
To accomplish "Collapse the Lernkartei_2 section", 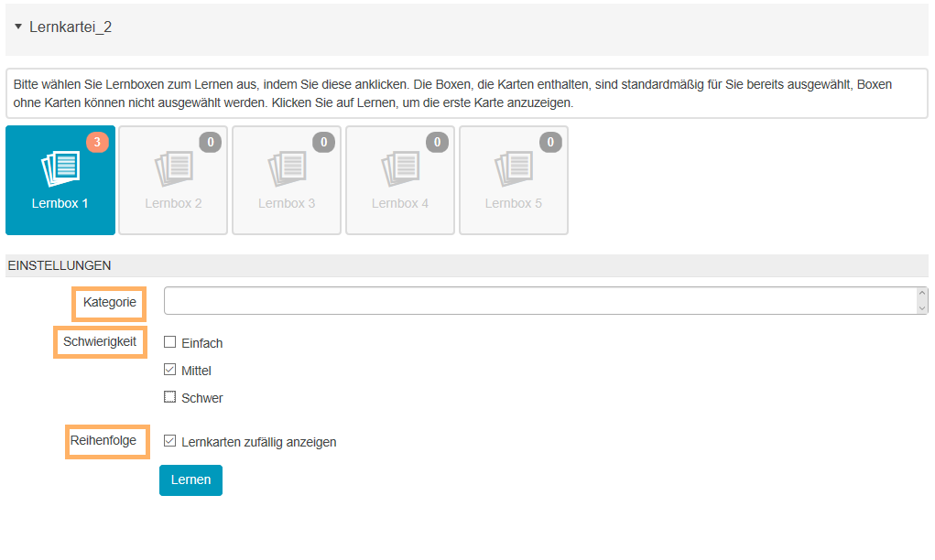I will pyautogui.click(x=18, y=27).
